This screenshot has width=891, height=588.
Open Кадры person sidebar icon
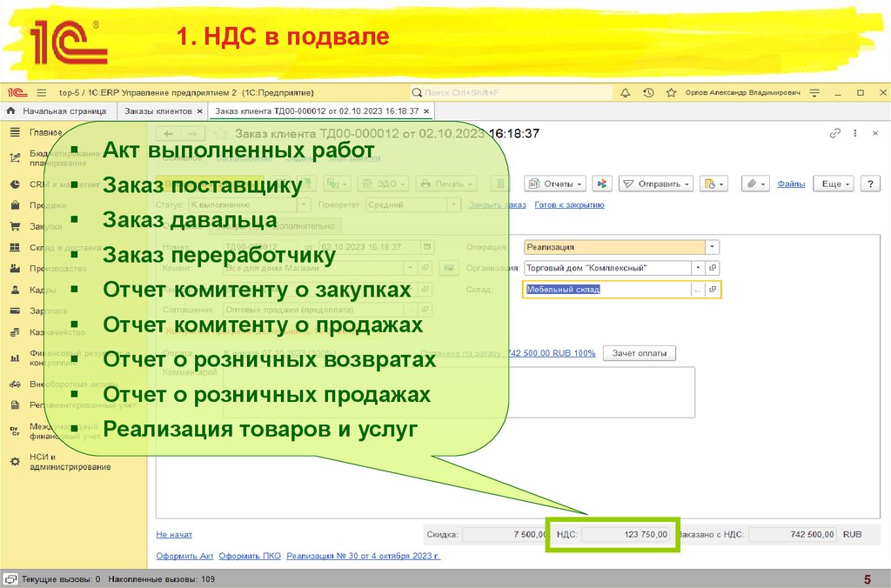click(x=16, y=290)
